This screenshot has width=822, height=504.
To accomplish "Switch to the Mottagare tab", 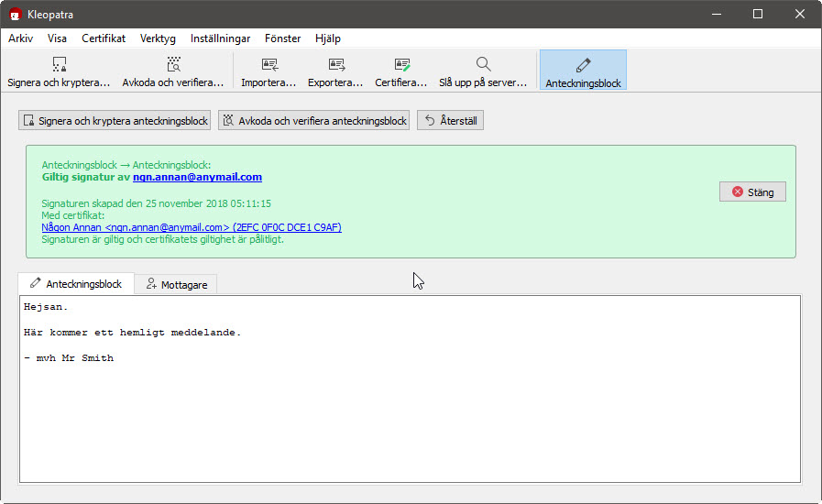I will click(x=176, y=284).
